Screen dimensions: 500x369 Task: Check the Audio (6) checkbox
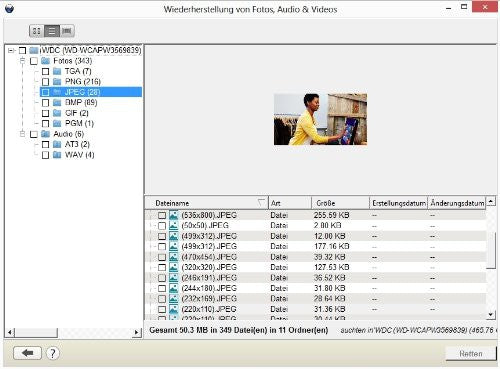(34, 134)
